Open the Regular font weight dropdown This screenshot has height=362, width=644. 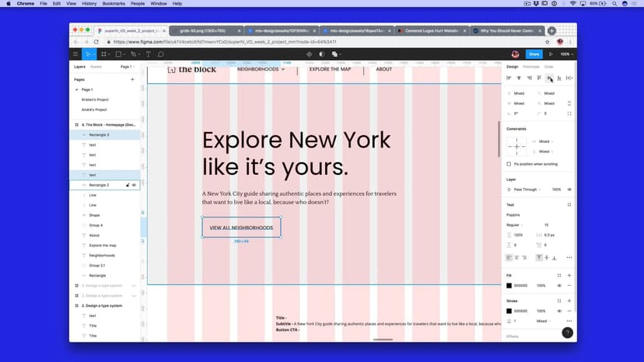(x=520, y=225)
